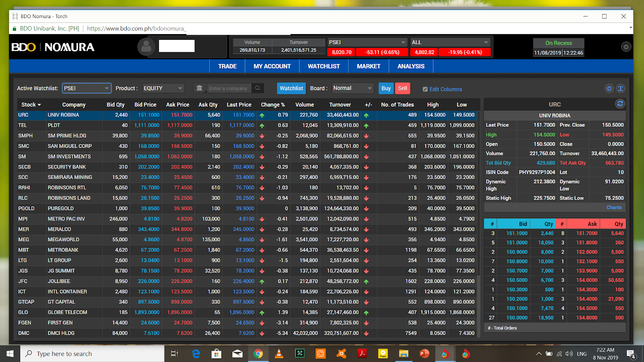
Task: Click the user profile avatar in the header
Action: [147, 47]
